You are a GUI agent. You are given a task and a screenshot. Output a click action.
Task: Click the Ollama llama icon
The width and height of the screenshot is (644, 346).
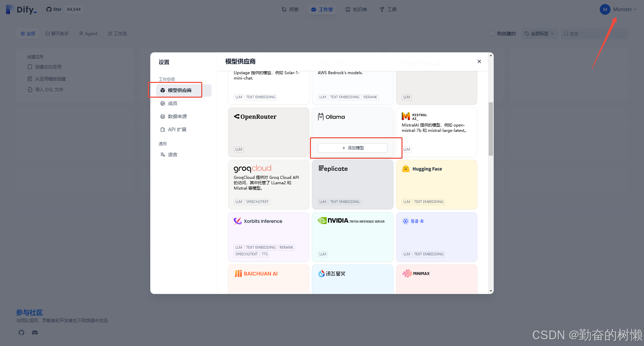(x=321, y=116)
